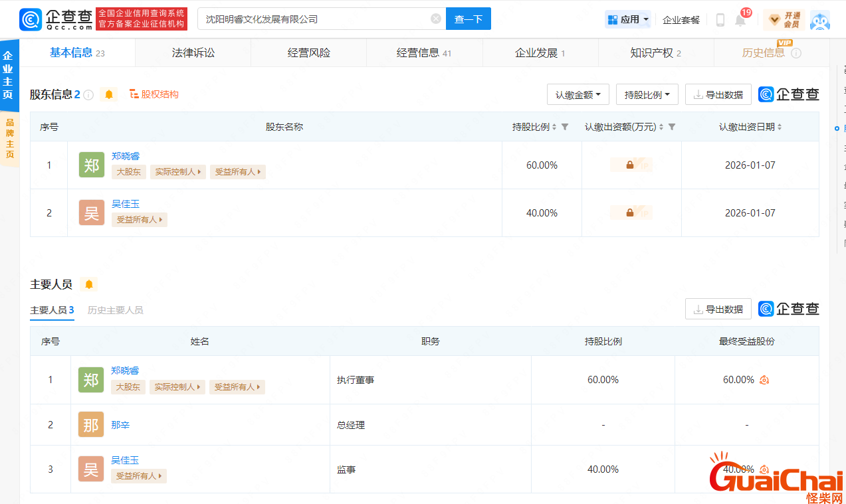The height and width of the screenshot is (504, 846).
Task: Click the alert bell beside 股东信息
Action: pos(109,94)
